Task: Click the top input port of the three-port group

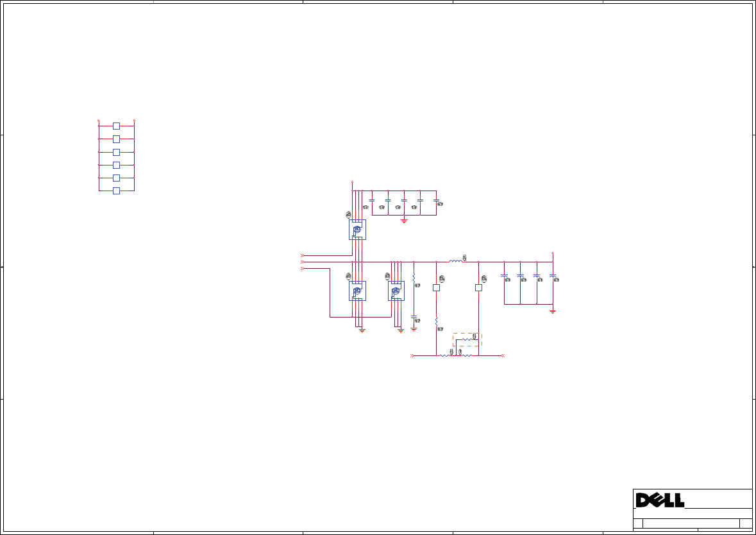Action: tap(302, 256)
